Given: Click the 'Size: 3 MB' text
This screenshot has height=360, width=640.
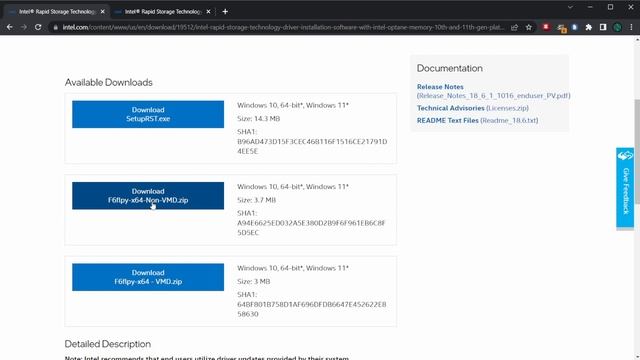Looking at the screenshot, I should point(253,281).
